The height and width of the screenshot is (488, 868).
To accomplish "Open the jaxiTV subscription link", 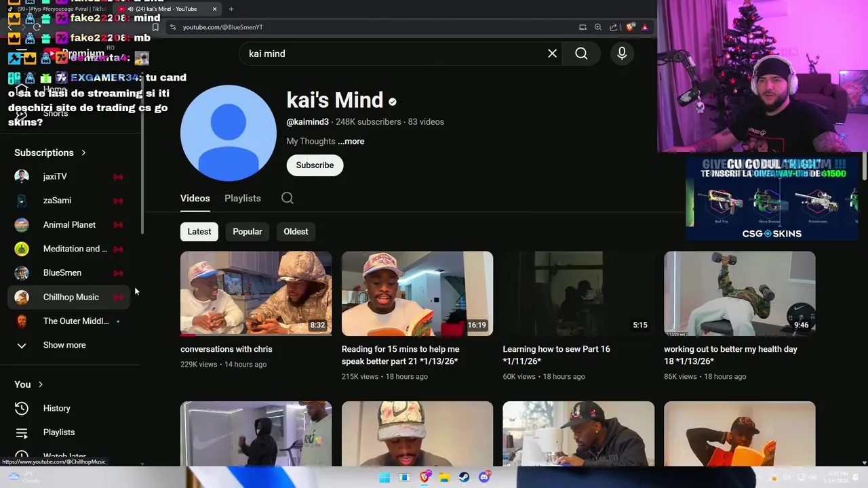I will pos(55,176).
